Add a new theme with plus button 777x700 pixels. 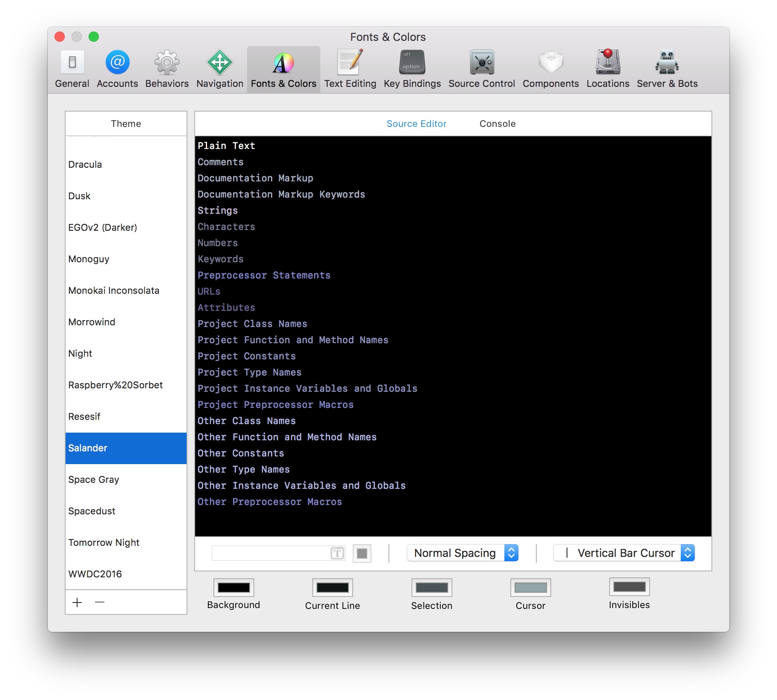[77, 602]
